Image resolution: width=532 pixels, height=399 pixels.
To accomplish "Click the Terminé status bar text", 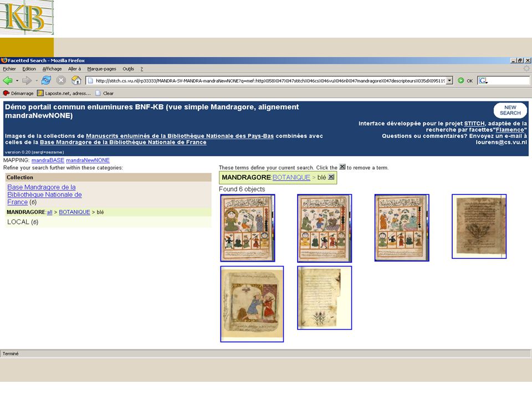I will coord(11,354).
